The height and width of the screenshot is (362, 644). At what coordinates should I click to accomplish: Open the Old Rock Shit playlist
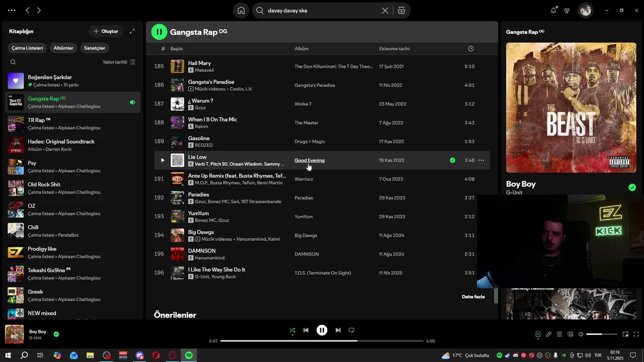[73, 188]
